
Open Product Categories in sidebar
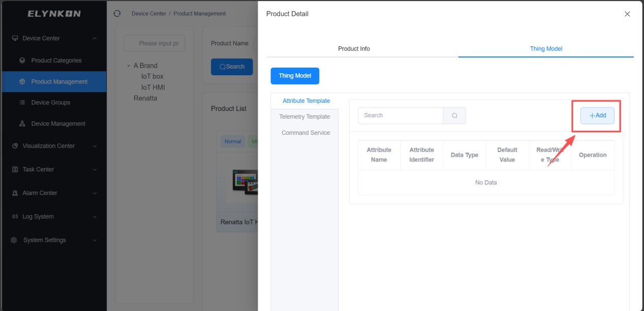click(x=53, y=61)
